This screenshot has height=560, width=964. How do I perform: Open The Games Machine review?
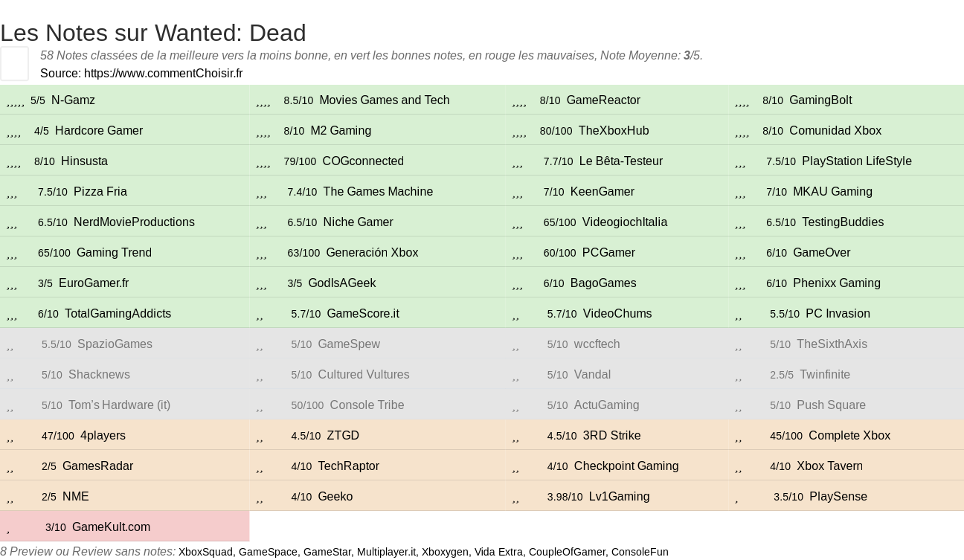click(378, 191)
